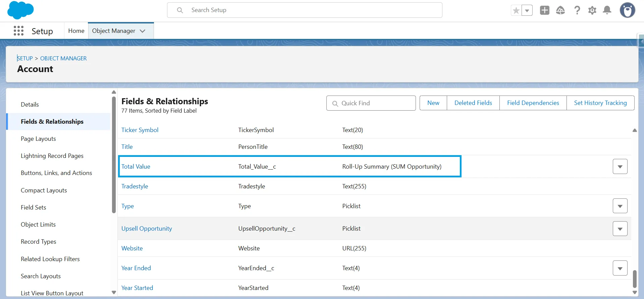The height and width of the screenshot is (299, 644).
Task: Open the Total Value field link
Action: (136, 167)
